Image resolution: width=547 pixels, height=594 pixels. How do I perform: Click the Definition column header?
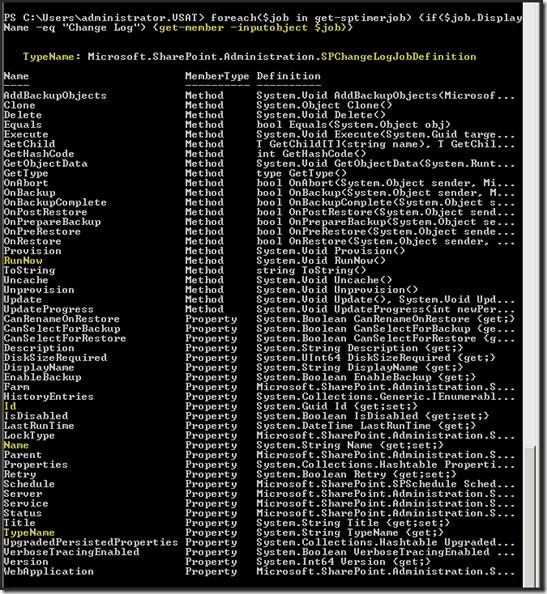pyautogui.click(x=289, y=76)
